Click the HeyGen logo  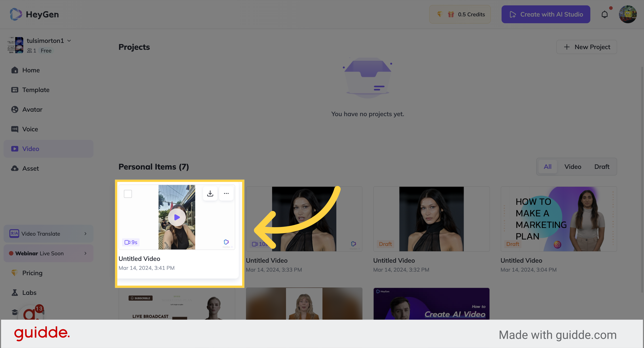click(x=34, y=14)
